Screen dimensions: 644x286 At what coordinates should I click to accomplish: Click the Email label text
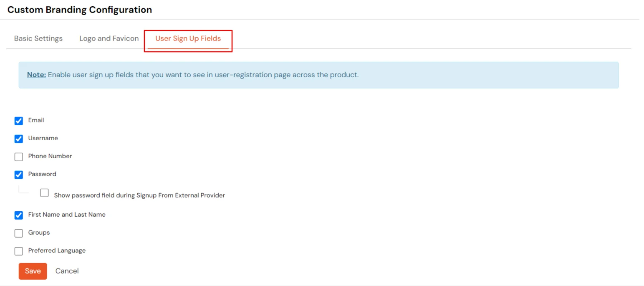point(36,120)
